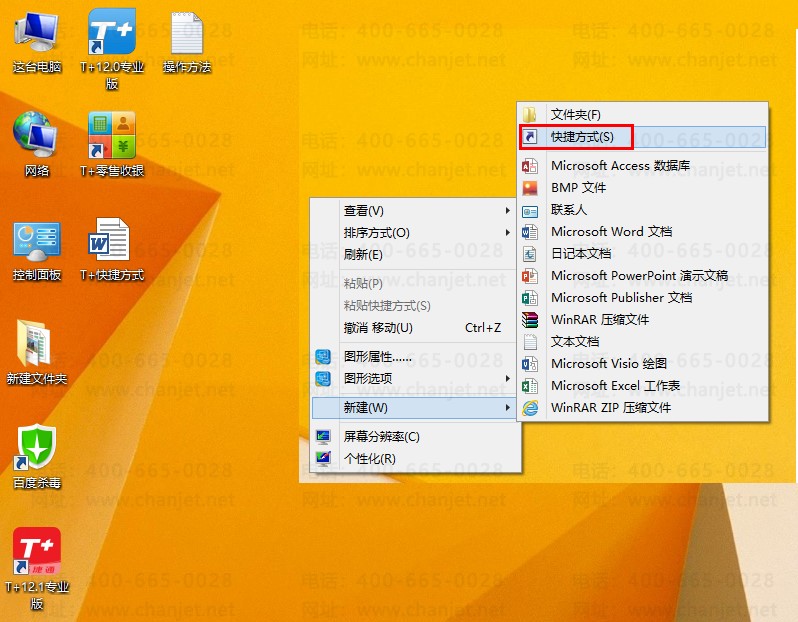
Task: Expand the 图形选项 submenu arrow
Action: click(x=507, y=378)
